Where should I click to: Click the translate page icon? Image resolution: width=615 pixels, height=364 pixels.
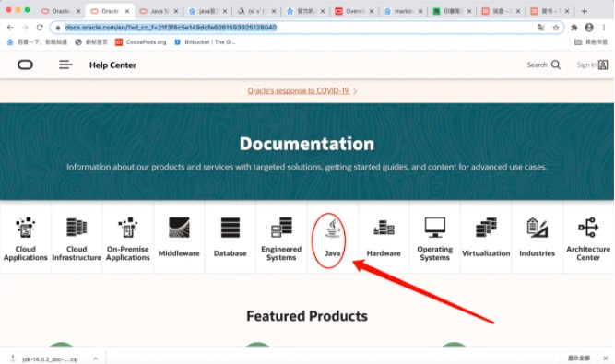click(x=541, y=28)
